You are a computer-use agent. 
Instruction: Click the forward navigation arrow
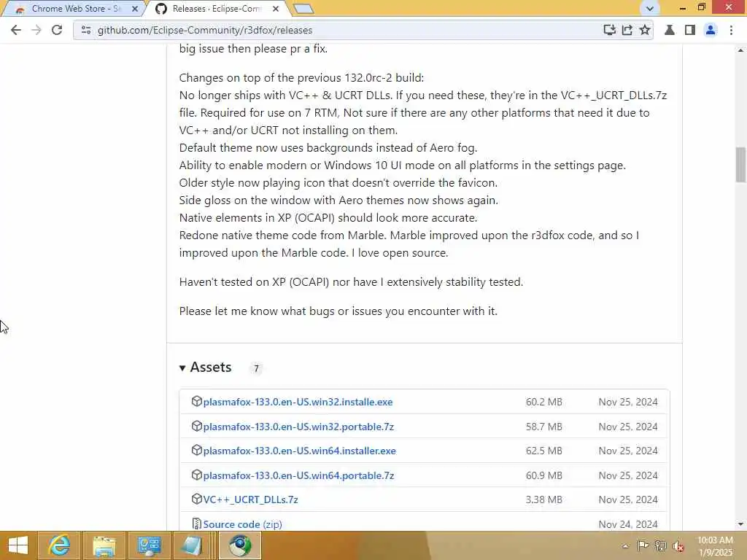tap(36, 30)
